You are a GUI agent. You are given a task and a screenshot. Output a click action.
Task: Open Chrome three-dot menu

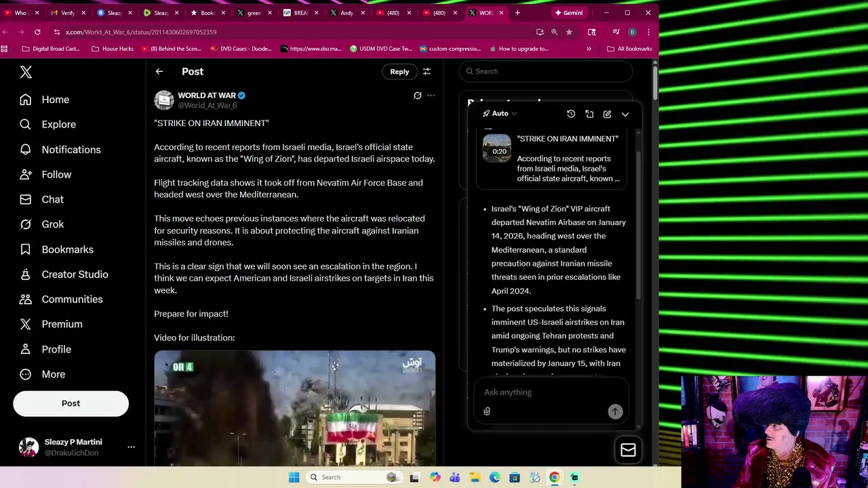(648, 32)
